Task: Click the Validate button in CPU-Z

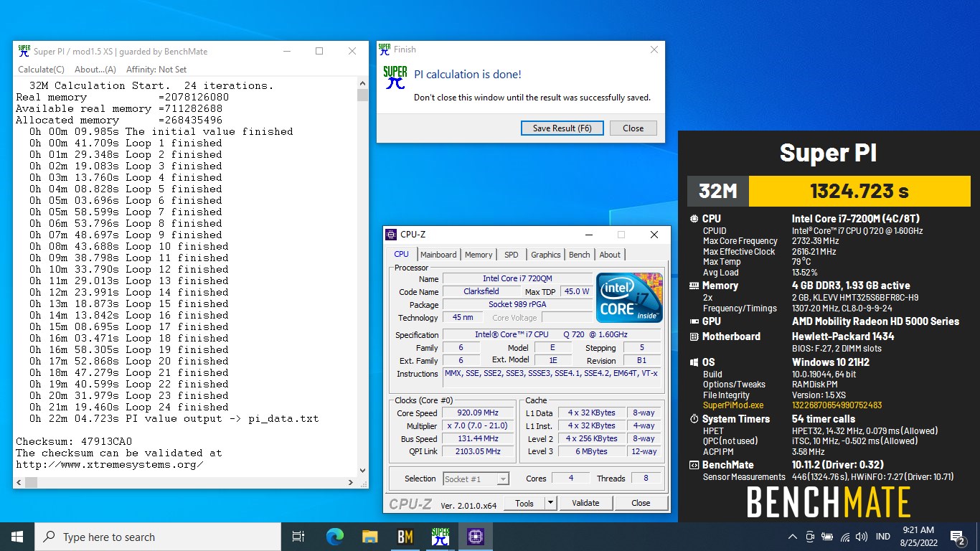Action: [x=585, y=504]
